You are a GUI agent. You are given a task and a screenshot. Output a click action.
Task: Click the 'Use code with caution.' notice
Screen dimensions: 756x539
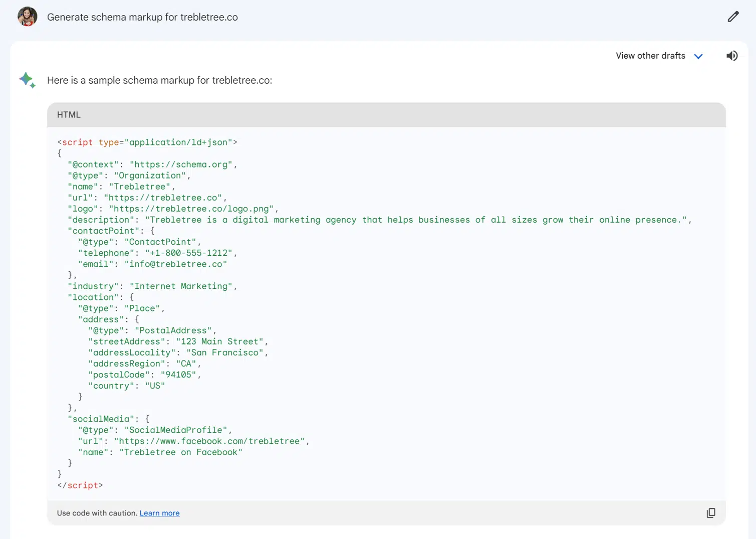[97, 513]
